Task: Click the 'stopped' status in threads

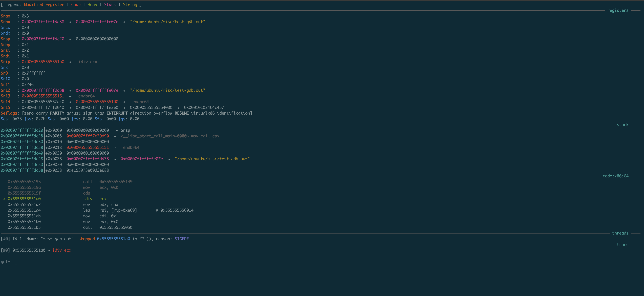Action: click(87, 239)
